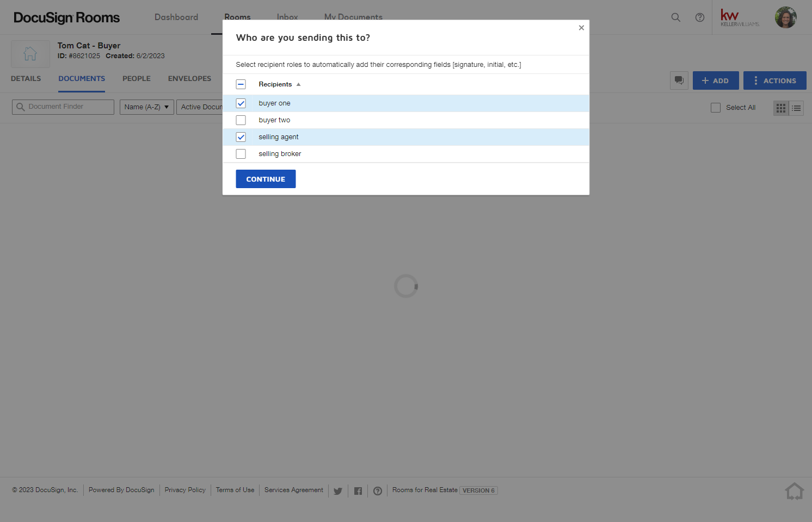The width and height of the screenshot is (812, 522).
Task: Open DocuSign Twitter page in footer
Action: (x=338, y=491)
